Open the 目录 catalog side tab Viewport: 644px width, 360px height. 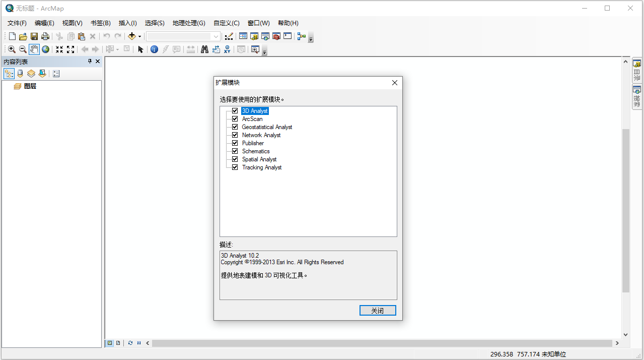tap(637, 71)
